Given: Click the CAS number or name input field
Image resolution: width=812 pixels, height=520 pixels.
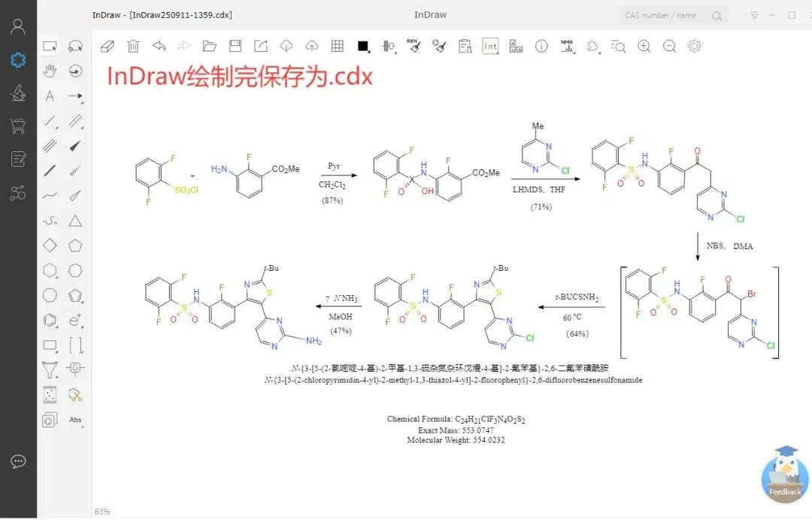Looking at the screenshot, I should pos(662,14).
